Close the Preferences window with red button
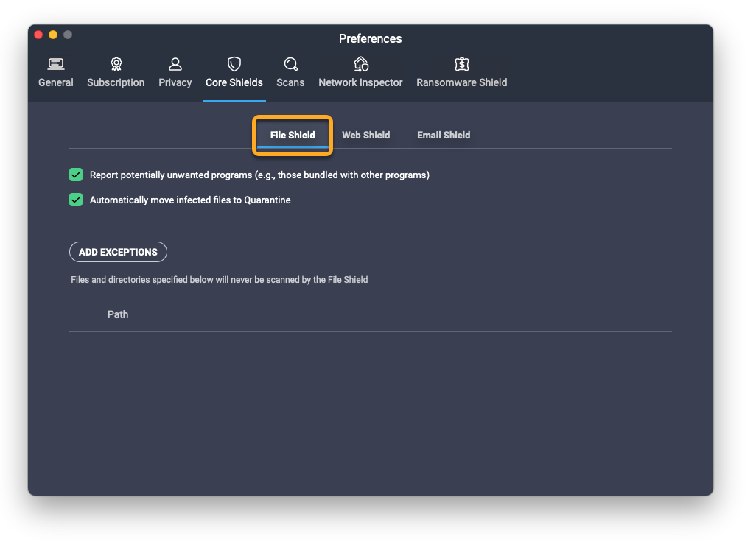The height and width of the screenshot is (542, 756). pos(38,35)
